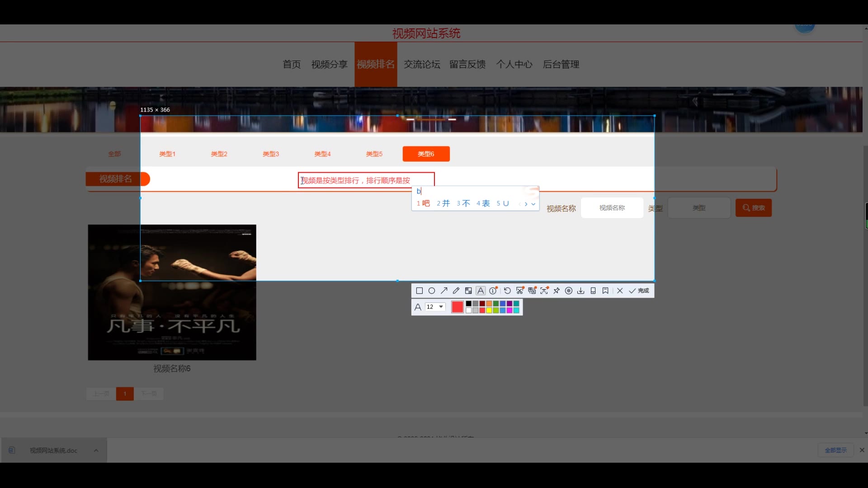868x488 pixels.
Task: Open 个人中心 navigation item
Action: [x=514, y=64]
